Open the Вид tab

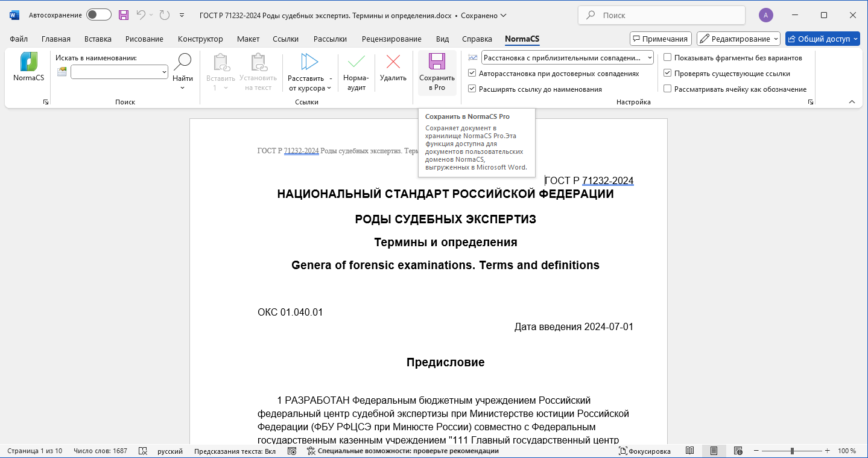442,39
